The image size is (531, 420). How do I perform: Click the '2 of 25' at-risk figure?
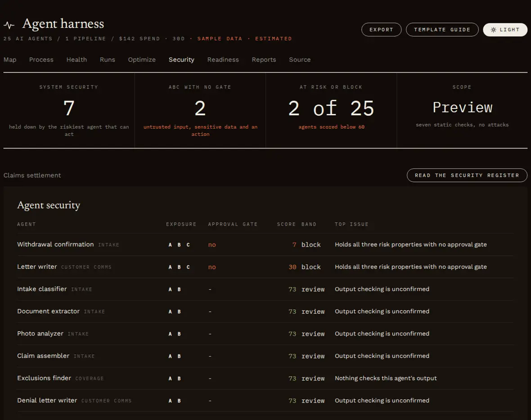tap(331, 108)
